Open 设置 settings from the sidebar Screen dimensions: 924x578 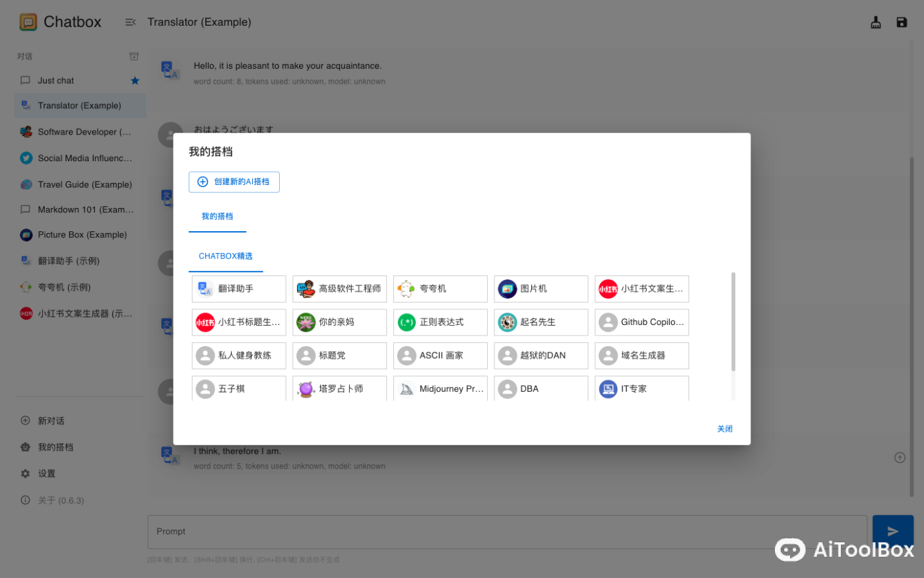pos(40,473)
